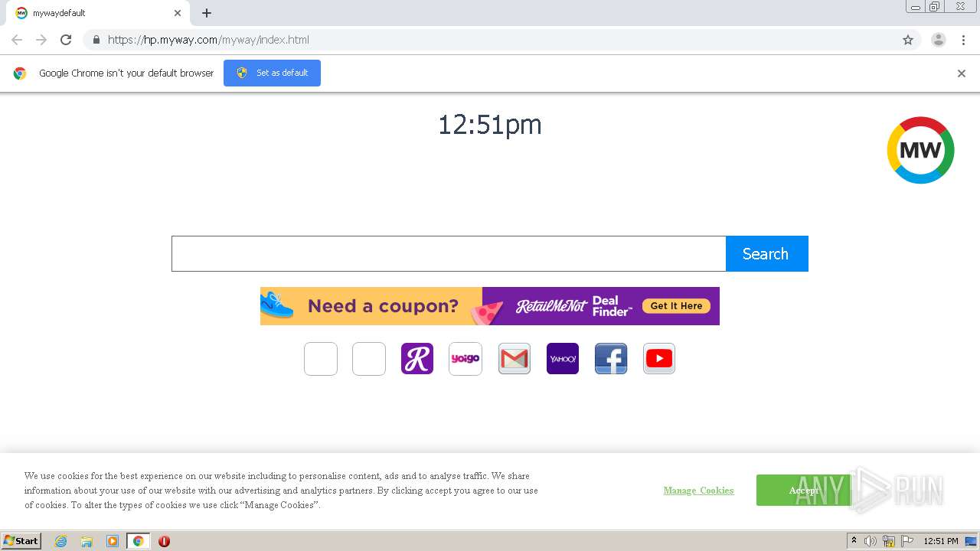
Task: Open the Windows Start menu
Action: coord(21,541)
